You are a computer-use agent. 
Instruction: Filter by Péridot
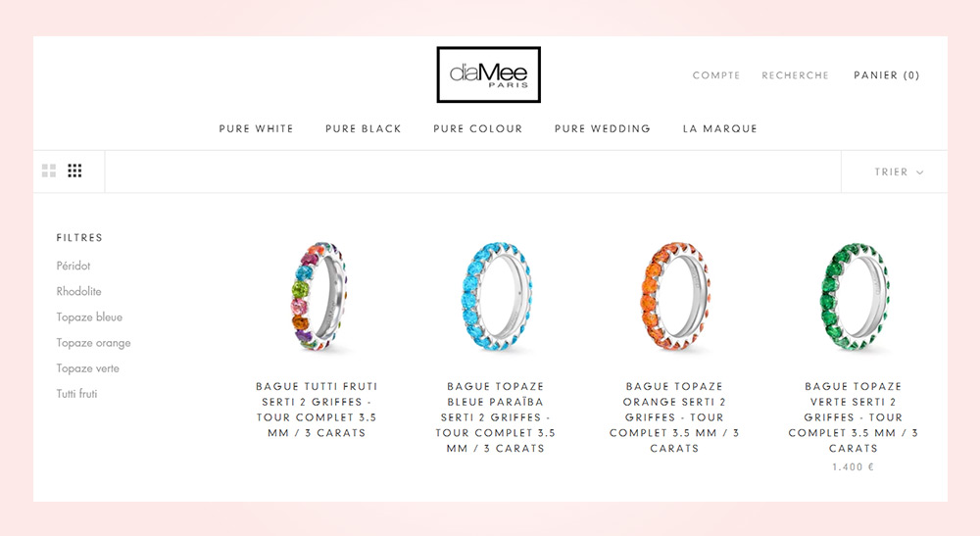click(73, 266)
